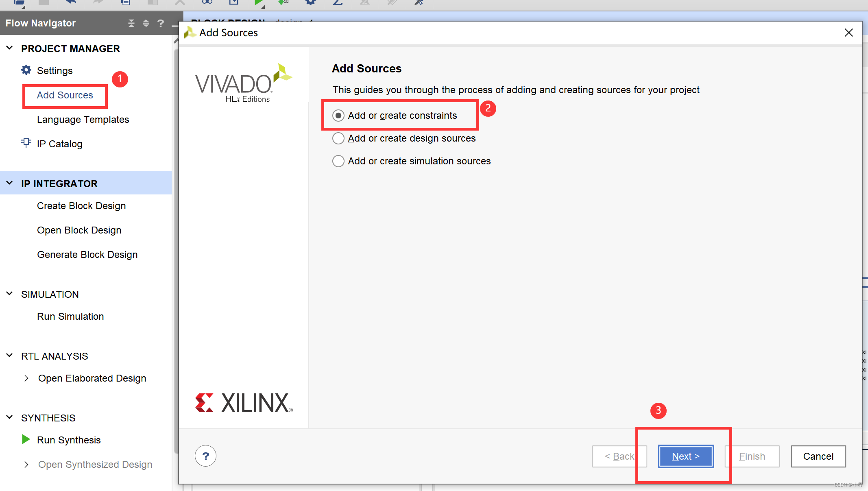Select Add or create design sources option
Viewport: 868px width, 491px height.
pos(338,138)
